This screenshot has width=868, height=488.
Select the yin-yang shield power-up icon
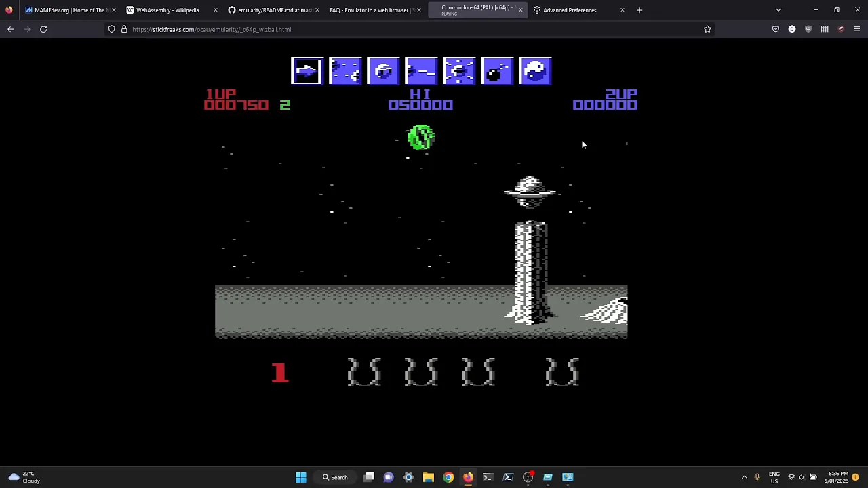[535, 71]
